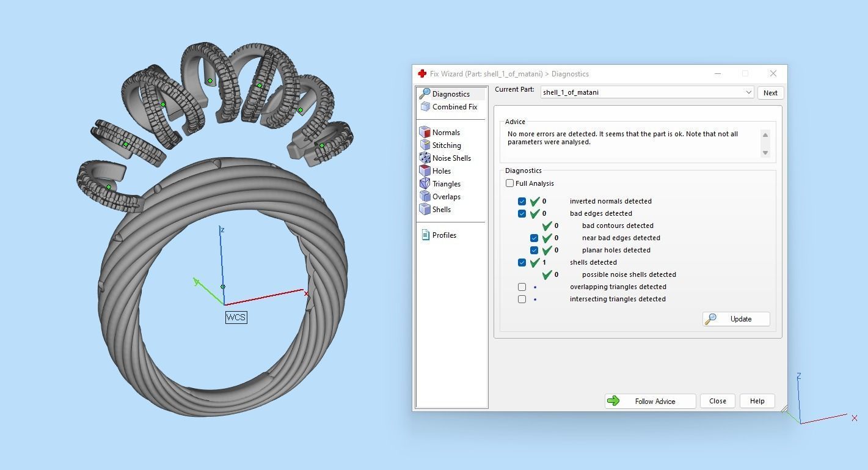Click the 'bad contours detected' label
This screenshot has height=470, width=868.
[x=618, y=226]
